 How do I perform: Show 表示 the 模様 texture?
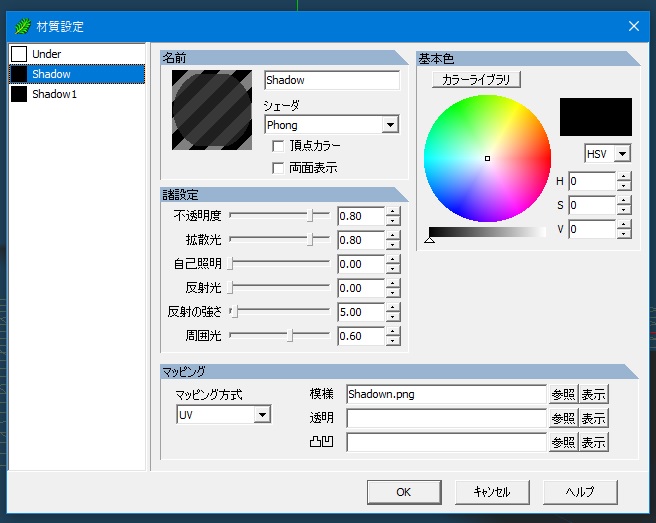click(x=593, y=394)
